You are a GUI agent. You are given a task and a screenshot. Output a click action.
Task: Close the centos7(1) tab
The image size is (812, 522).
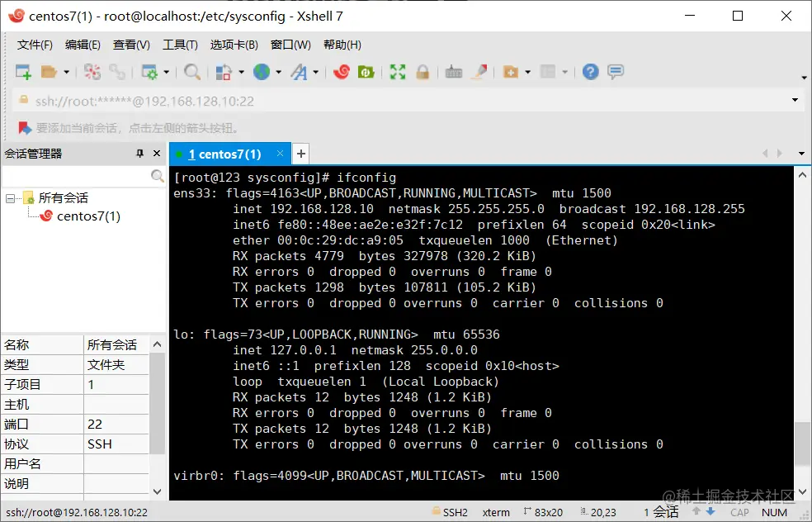click(x=281, y=154)
